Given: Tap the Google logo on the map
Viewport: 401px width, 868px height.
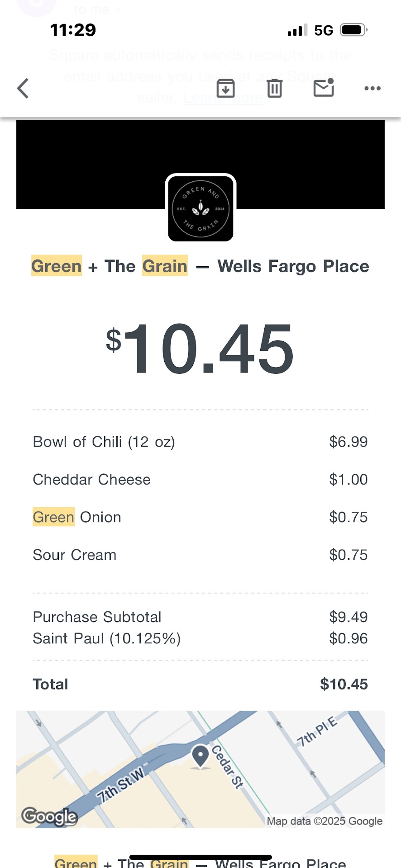Looking at the screenshot, I should (49, 816).
